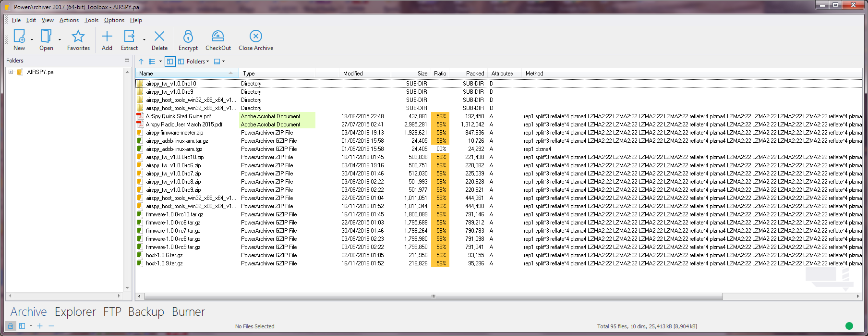This screenshot has height=336, width=868.
Task: Click the list view style icon
Action: 152,62
